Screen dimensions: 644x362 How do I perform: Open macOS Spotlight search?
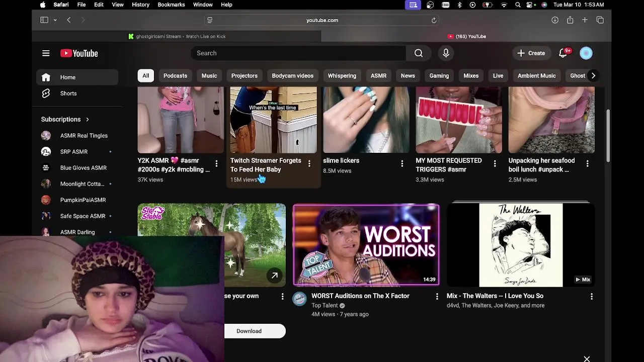tap(518, 5)
